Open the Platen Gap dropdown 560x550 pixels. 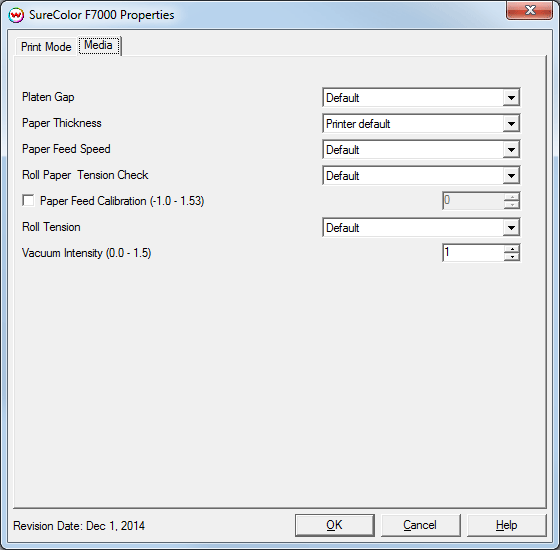pyautogui.click(x=421, y=98)
